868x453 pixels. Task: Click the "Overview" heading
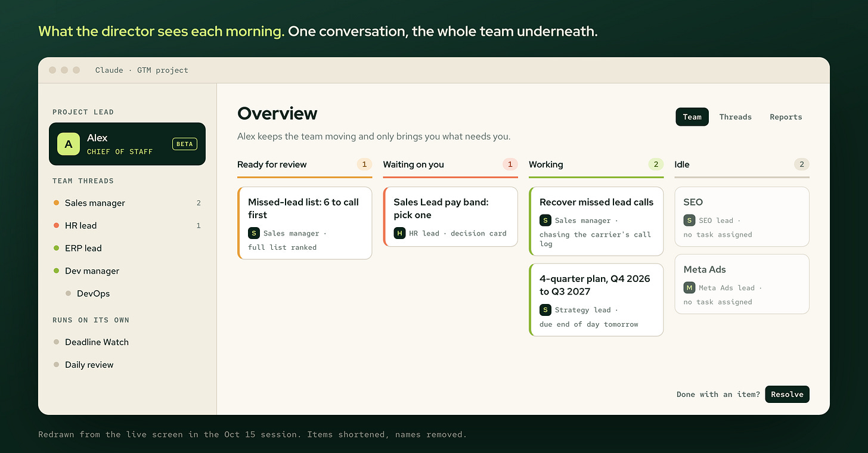(x=277, y=113)
